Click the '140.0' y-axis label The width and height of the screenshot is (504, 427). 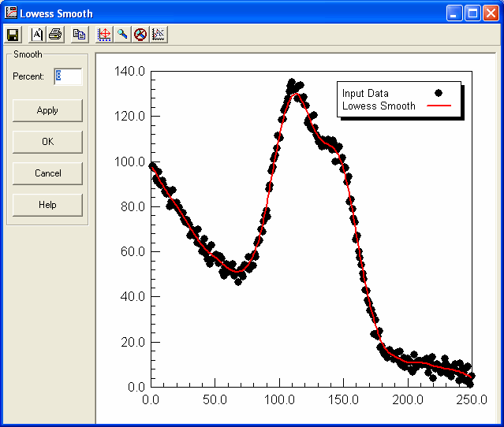129,71
